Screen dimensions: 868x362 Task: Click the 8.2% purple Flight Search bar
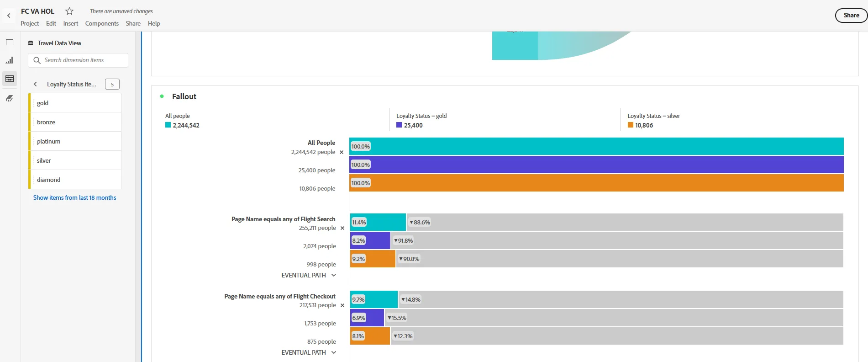click(x=370, y=240)
